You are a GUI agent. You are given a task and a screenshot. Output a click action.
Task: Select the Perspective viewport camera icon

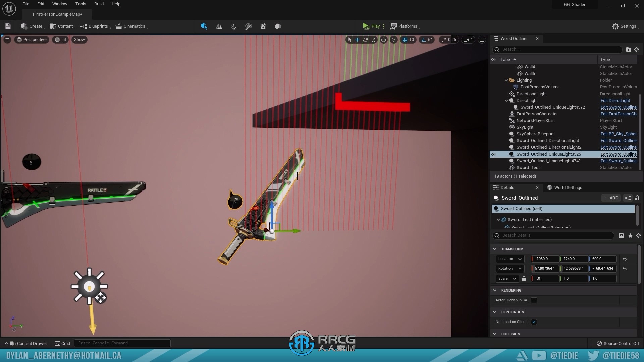click(19, 39)
